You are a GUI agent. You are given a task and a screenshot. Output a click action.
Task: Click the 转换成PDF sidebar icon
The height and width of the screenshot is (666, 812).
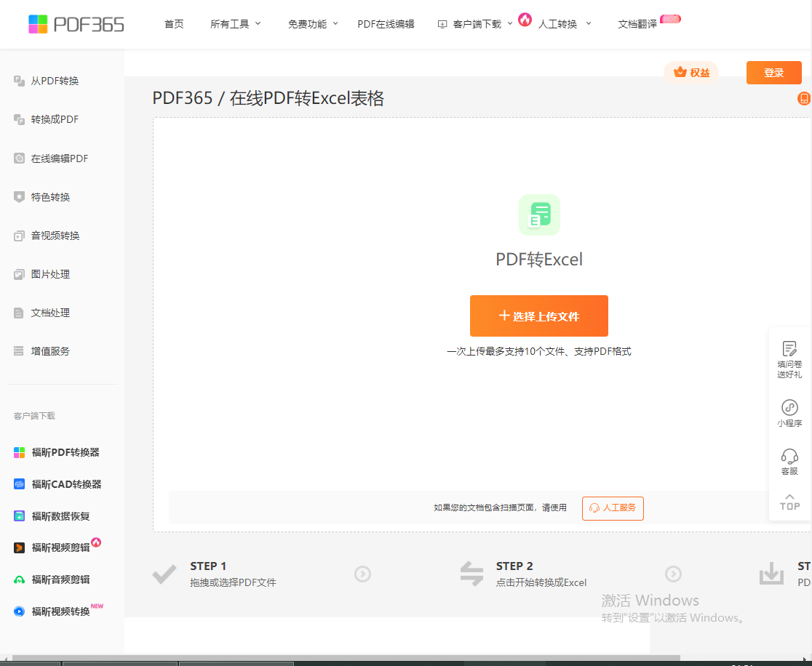coord(19,119)
